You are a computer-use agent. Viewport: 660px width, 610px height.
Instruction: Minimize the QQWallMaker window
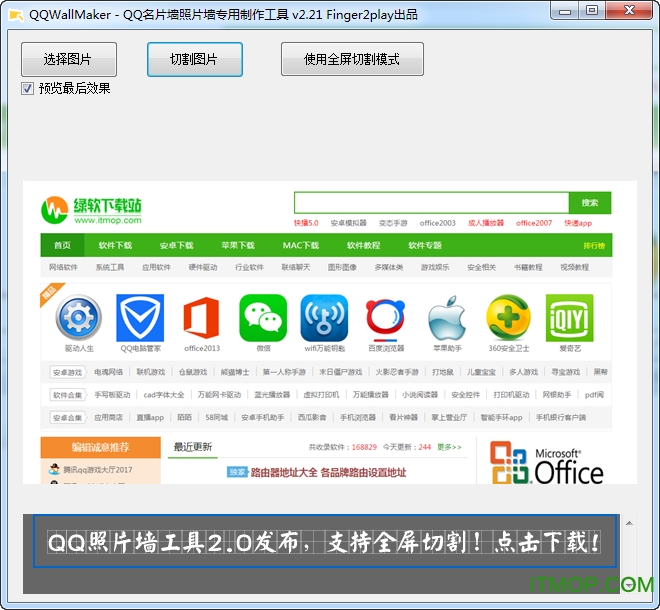click(x=564, y=10)
